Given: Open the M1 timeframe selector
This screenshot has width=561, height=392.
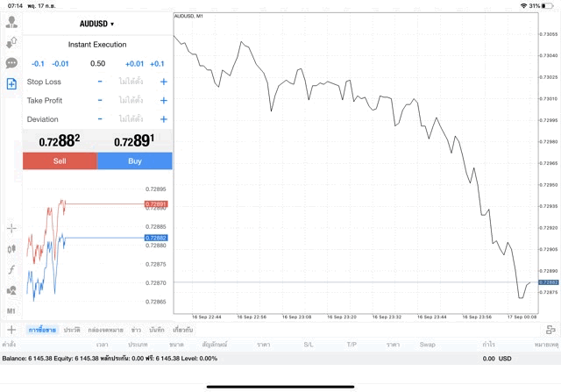Looking at the screenshot, I should click(x=11, y=311).
